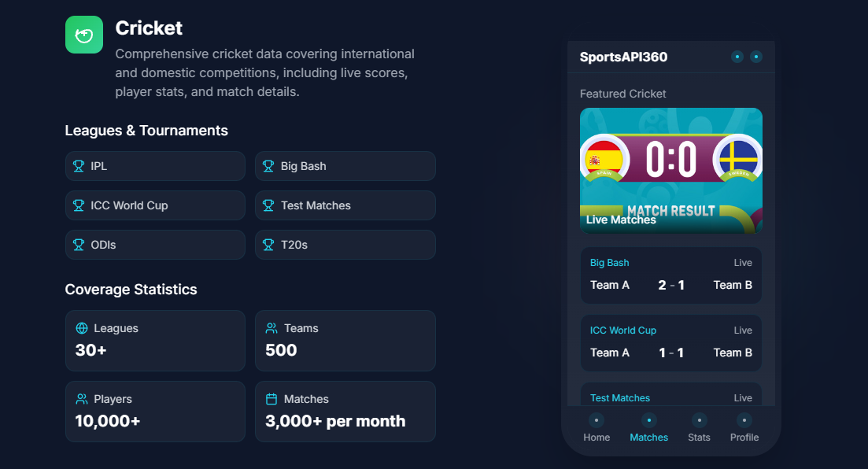Click the calendar icon in Matches card
The width and height of the screenshot is (868, 469).
[x=271, y=399]
